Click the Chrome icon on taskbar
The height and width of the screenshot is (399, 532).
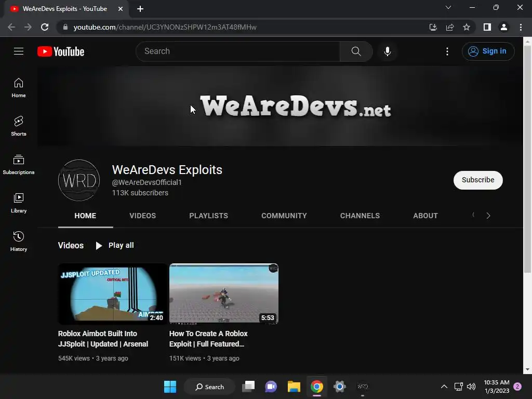pyautogui.click(x=316, y=387)
